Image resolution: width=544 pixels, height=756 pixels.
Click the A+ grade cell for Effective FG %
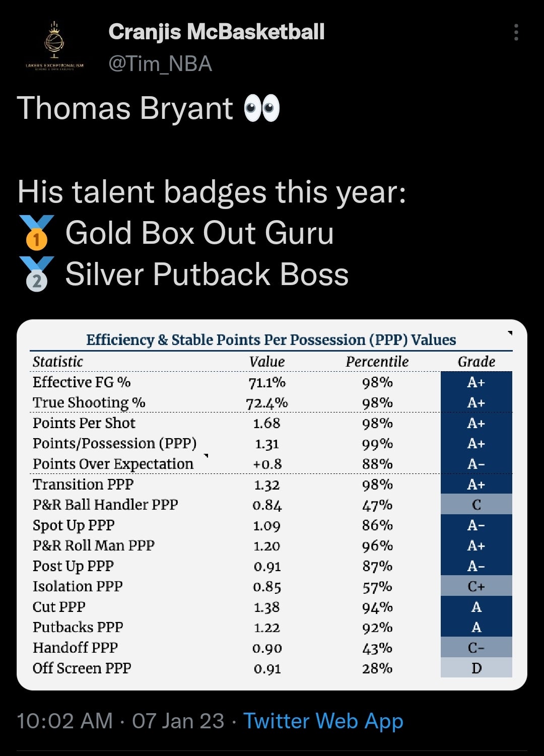(x=476, y=382)
